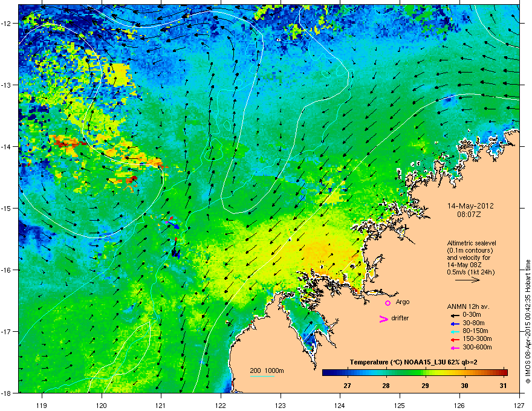The image size is (532, 411).
Task: Click the '-18' latitude axis label
Action: point(7,393)
